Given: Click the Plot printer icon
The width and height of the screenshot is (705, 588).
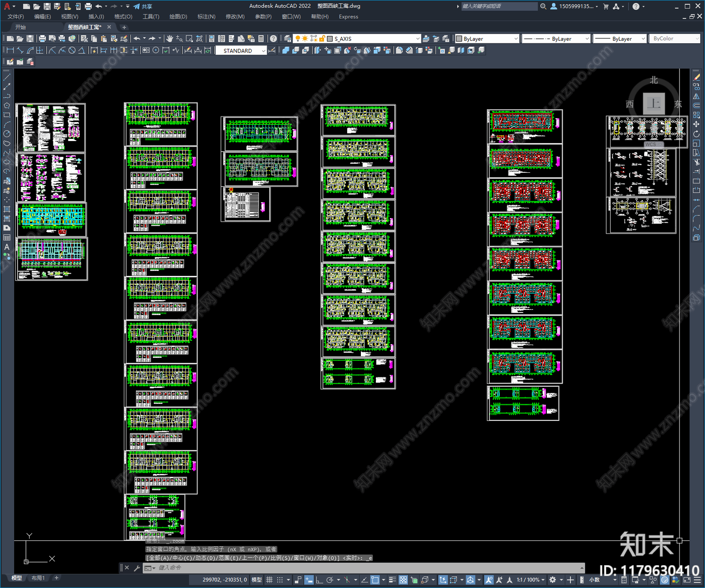Looking at the screenshot, I should coord(42,39).
